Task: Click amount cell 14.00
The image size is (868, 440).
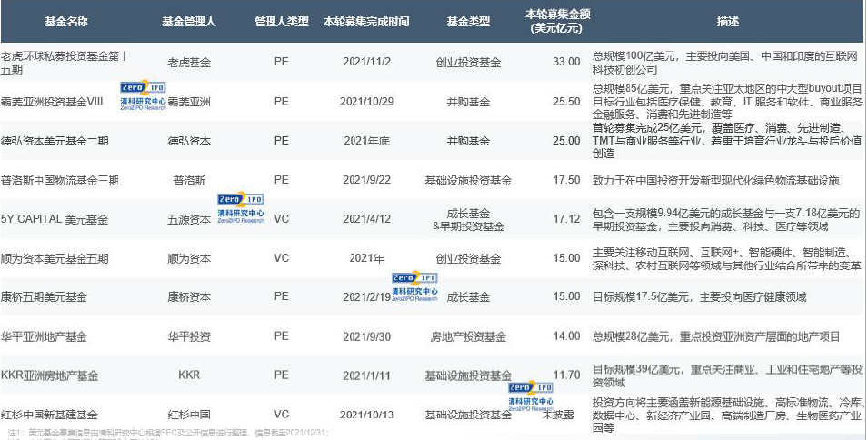Action: 566,336
